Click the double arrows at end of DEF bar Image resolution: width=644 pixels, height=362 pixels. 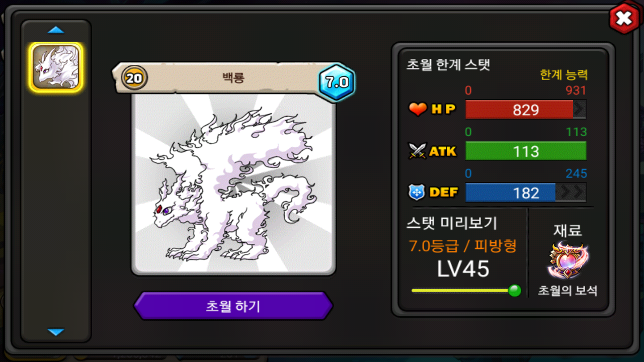[x=571, y=193]
